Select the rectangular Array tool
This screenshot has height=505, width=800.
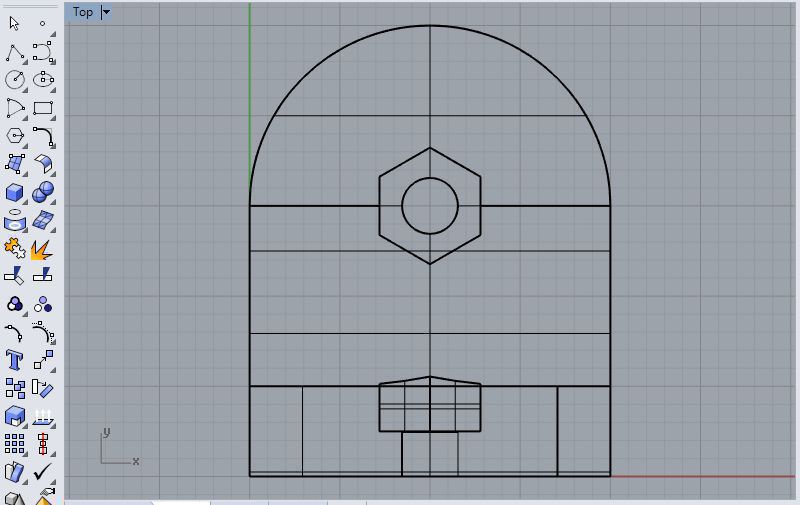point(14,444)
